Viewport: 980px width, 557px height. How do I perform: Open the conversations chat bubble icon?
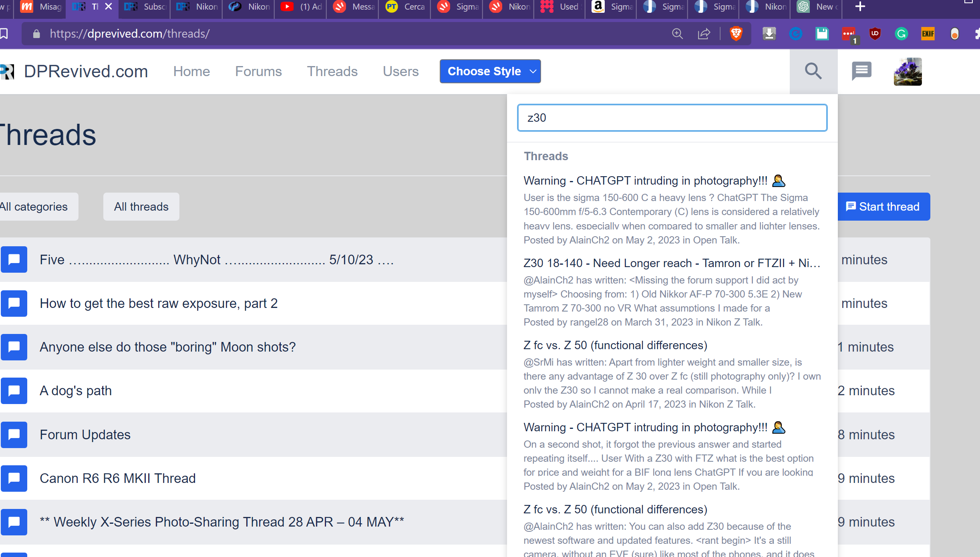861,71
